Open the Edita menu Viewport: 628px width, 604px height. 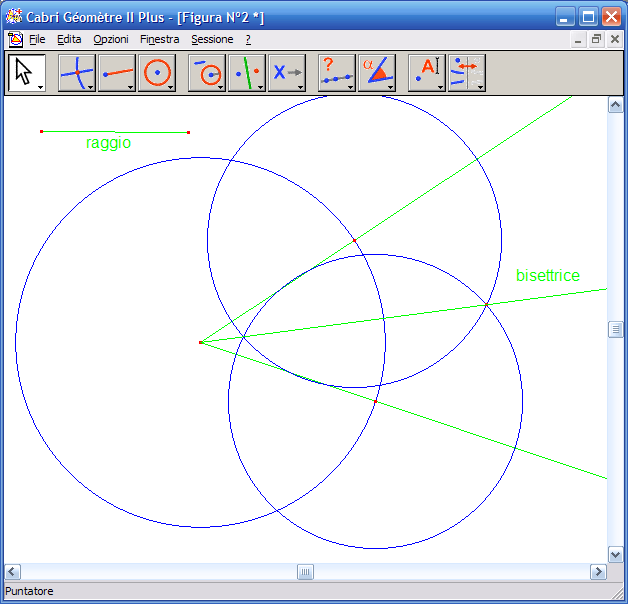[69, 40]
